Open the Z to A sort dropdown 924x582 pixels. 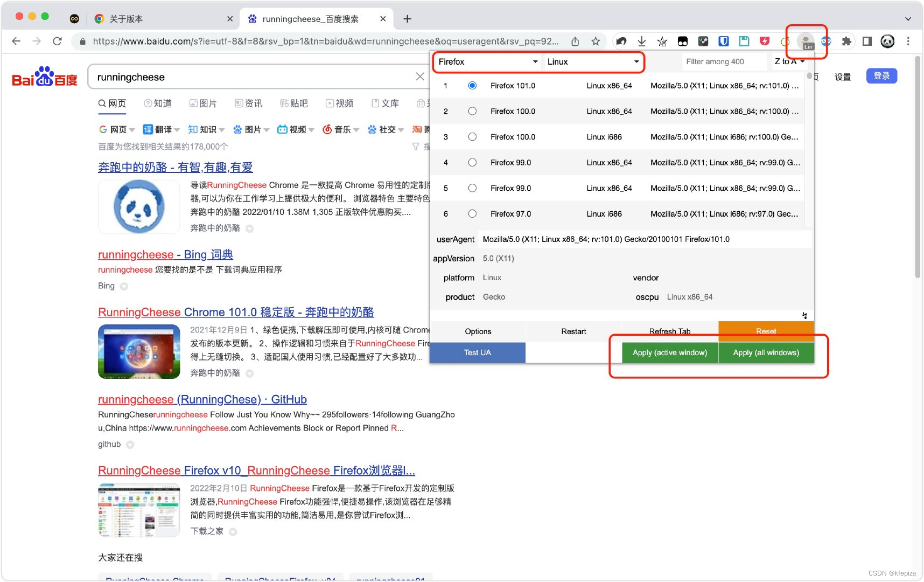[x=789, y=62]
